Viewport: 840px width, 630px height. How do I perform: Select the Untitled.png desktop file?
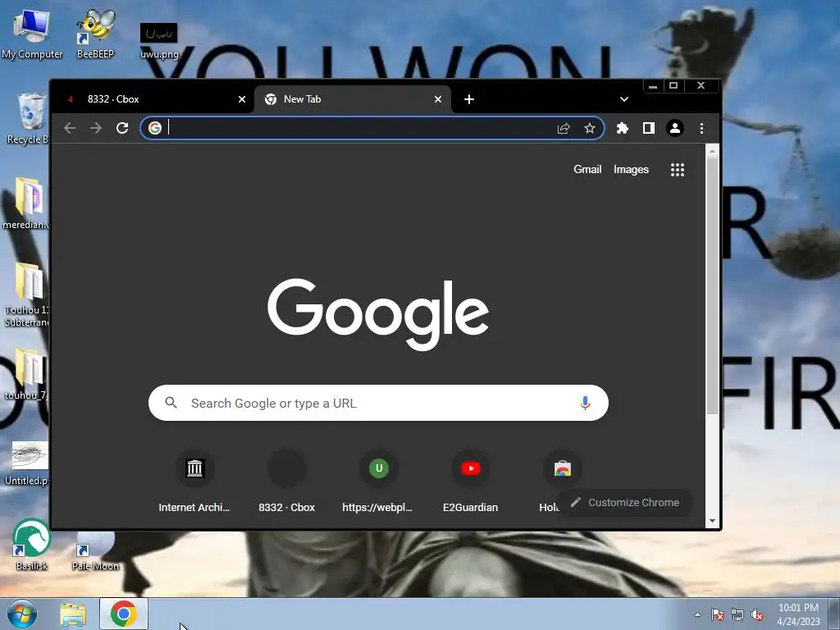(x=28, y=463)
